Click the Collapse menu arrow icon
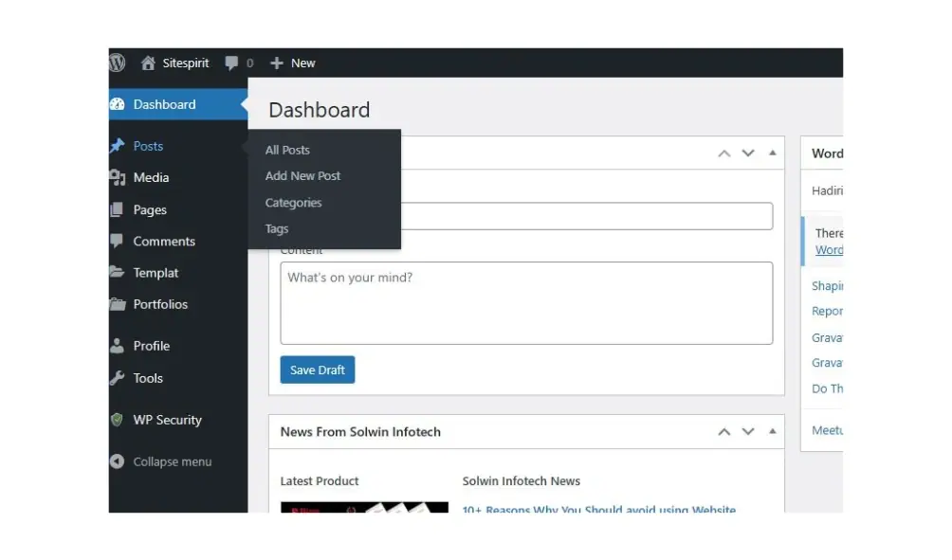This screenshot has width=952, height=560. pyautogui.click(x=118, y=461)
